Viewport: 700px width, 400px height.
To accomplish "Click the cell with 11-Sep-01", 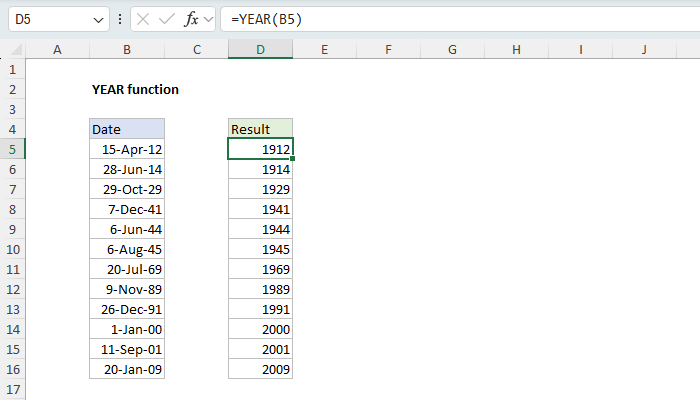I will (127, 349).
